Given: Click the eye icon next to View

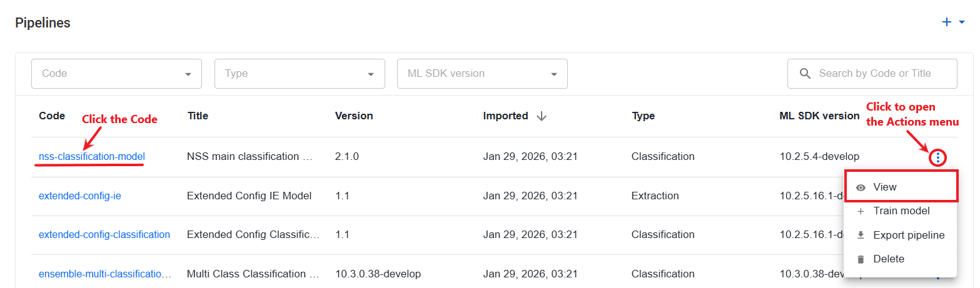Looking at the screenshot, I should (x=861, y=187).
